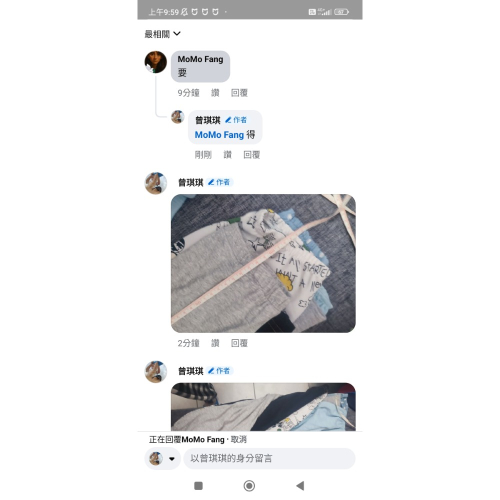
Task: Tap the Android back triangle
Action: [300, 486]
